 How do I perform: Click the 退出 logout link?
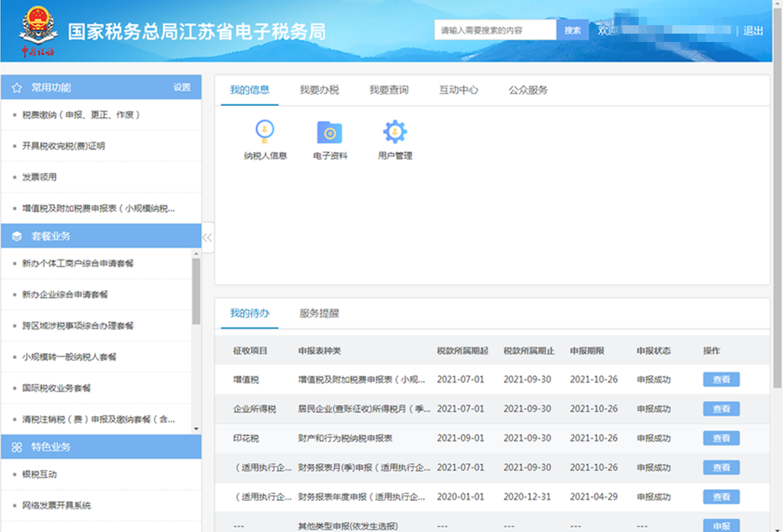753,31
